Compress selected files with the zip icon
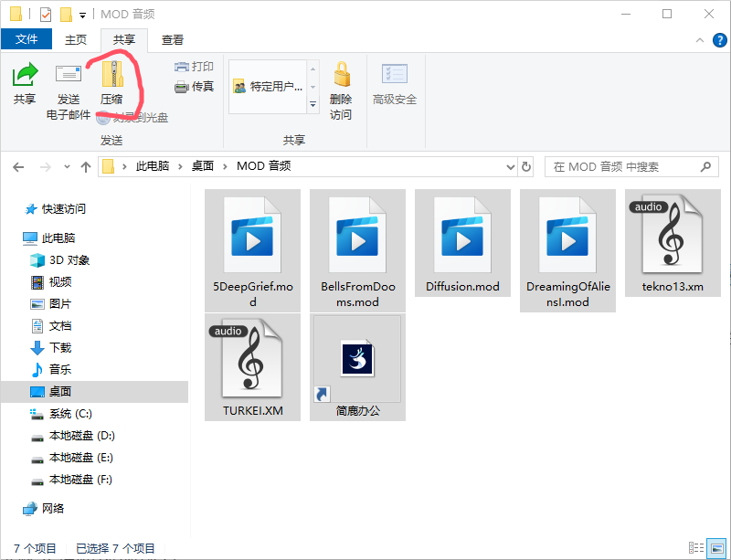Image resolution: width=731 pixels, height=560 pixels. pos(111,74)
